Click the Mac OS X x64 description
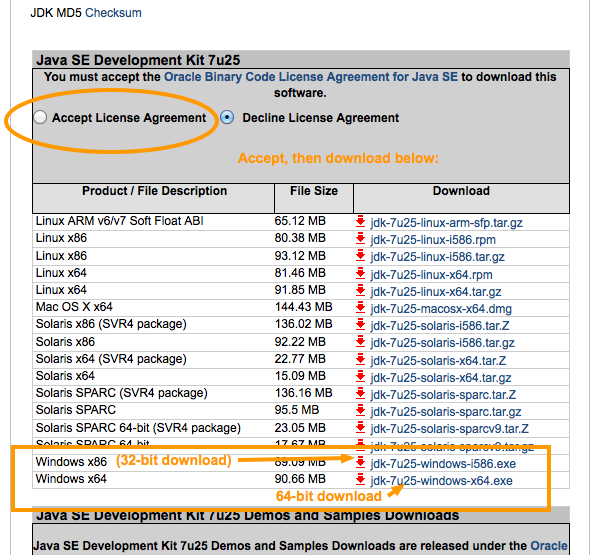This screenshot has height=555, width=595. pyautogui.click(x=74, y=307)
